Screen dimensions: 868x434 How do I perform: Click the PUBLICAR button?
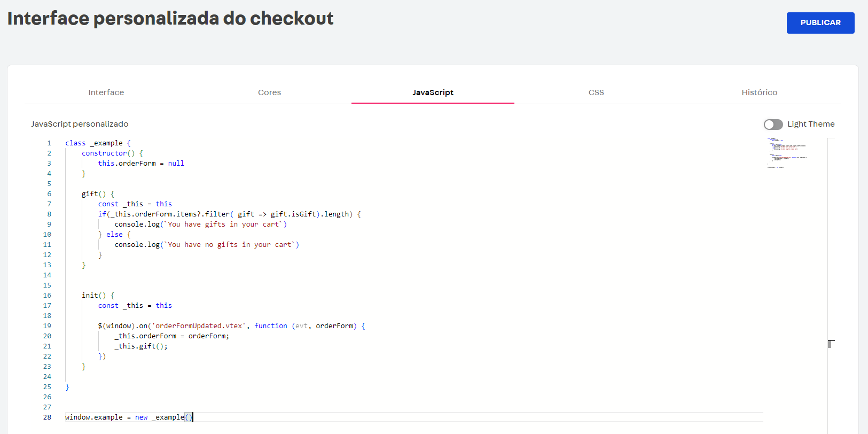coord(820,23)
